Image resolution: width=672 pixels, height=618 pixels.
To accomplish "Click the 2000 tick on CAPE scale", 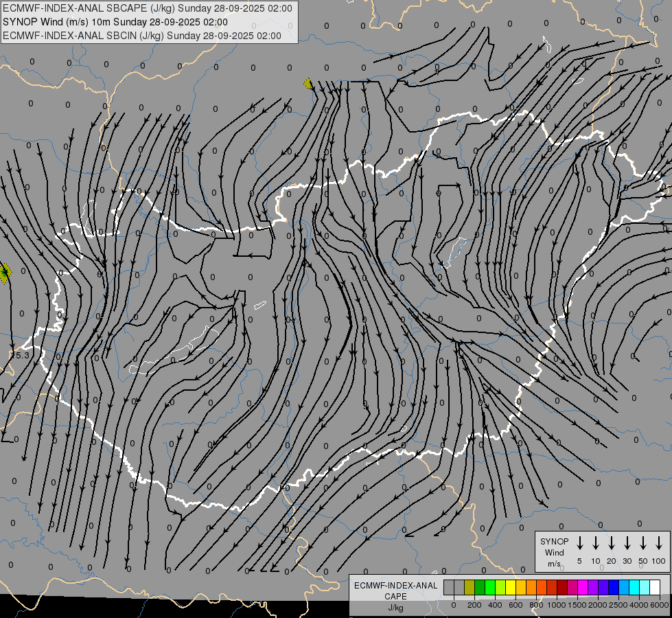I will point(598,605).
